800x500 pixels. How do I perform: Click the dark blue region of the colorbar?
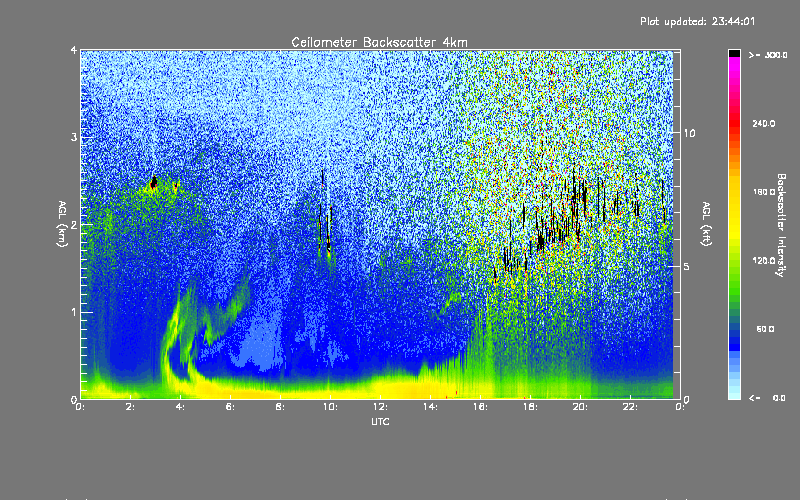[734, 337]
